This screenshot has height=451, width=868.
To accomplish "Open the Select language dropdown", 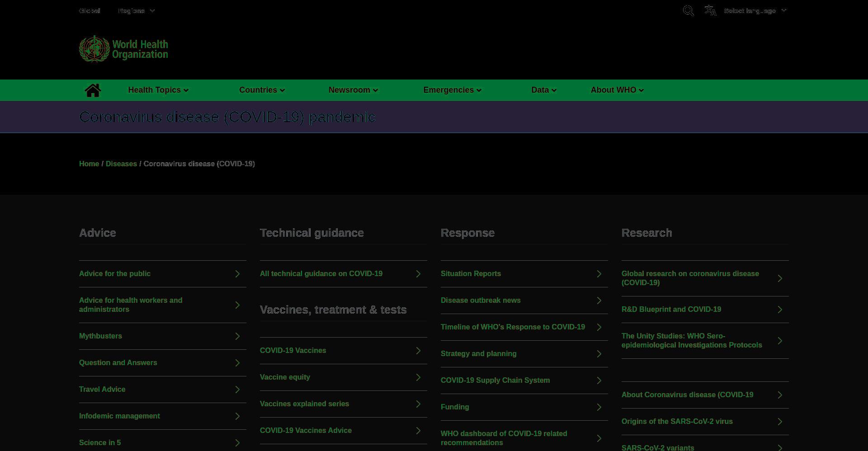I will pos(755,11).
